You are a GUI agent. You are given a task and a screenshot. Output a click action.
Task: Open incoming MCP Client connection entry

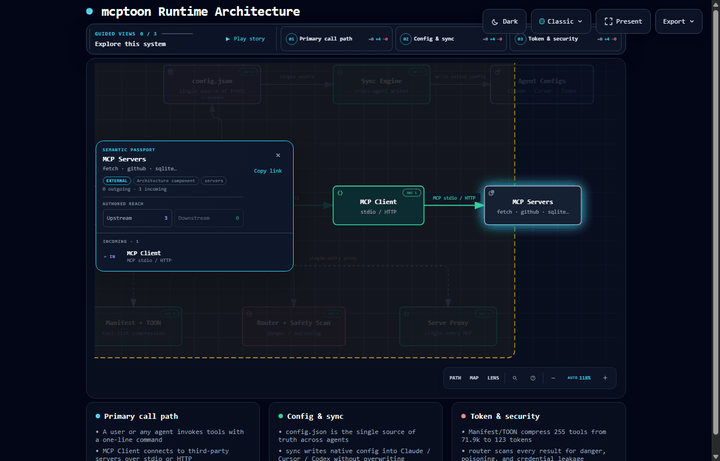pos(194,256)
